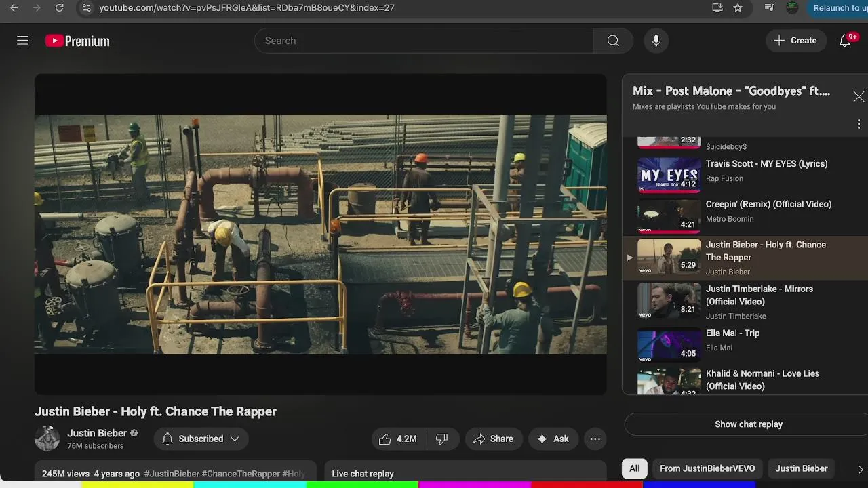Click '245M views' in description
Image resolution: width=868 pixels, height=488 pixels.
click(65, 474)
